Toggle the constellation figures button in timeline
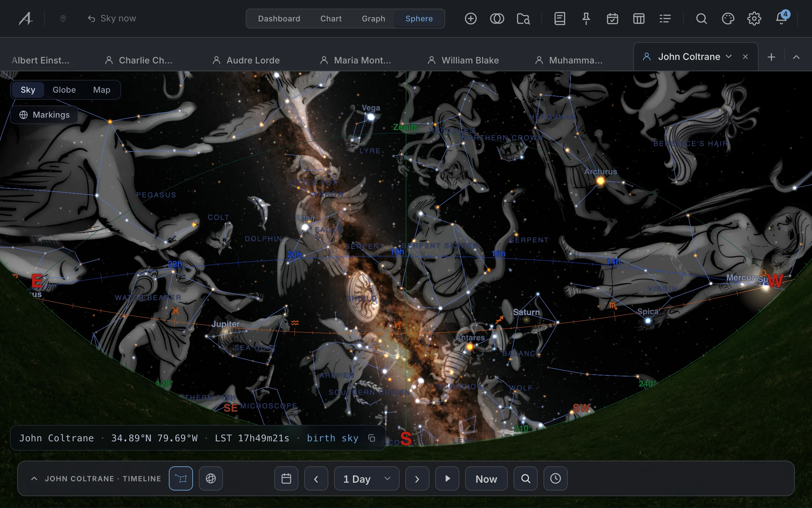Viewport: 812px width, 508px height. (x=181, y=478)
